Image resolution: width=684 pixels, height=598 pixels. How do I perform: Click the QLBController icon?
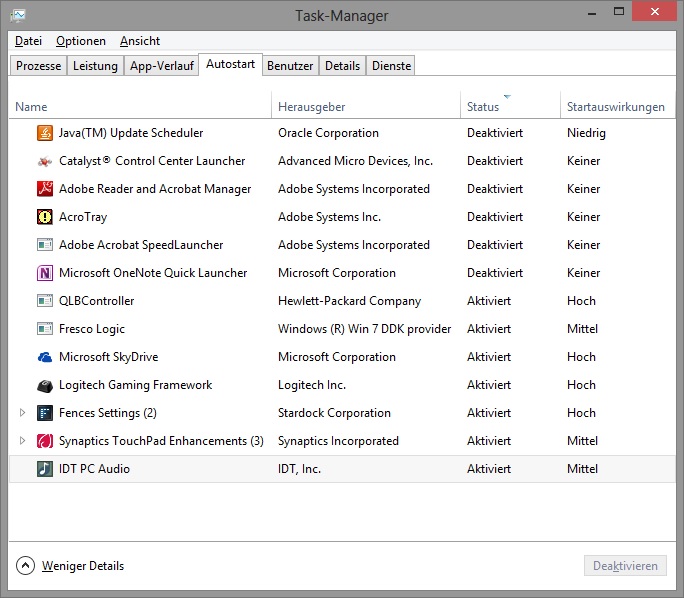pos(45,301)
